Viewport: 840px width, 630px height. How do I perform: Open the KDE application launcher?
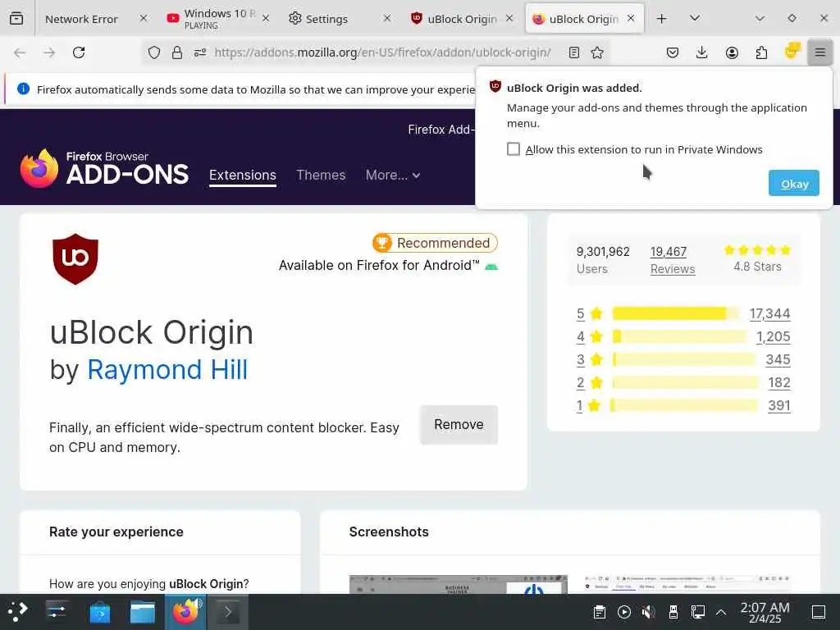tap(18, 611)
